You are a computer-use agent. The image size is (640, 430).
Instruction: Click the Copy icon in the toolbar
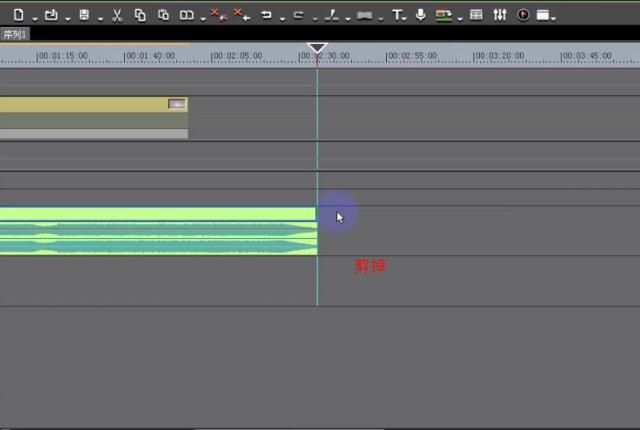139,15
